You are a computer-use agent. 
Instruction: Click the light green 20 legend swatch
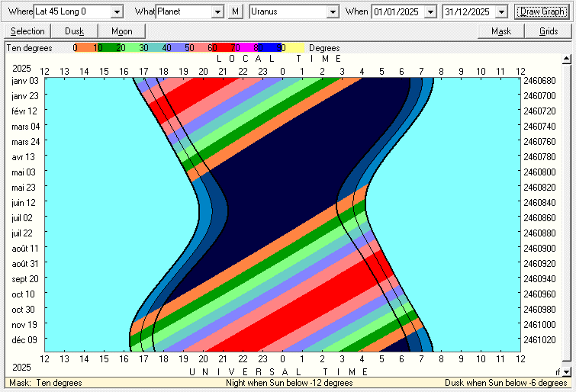click(x=131, y=48)
